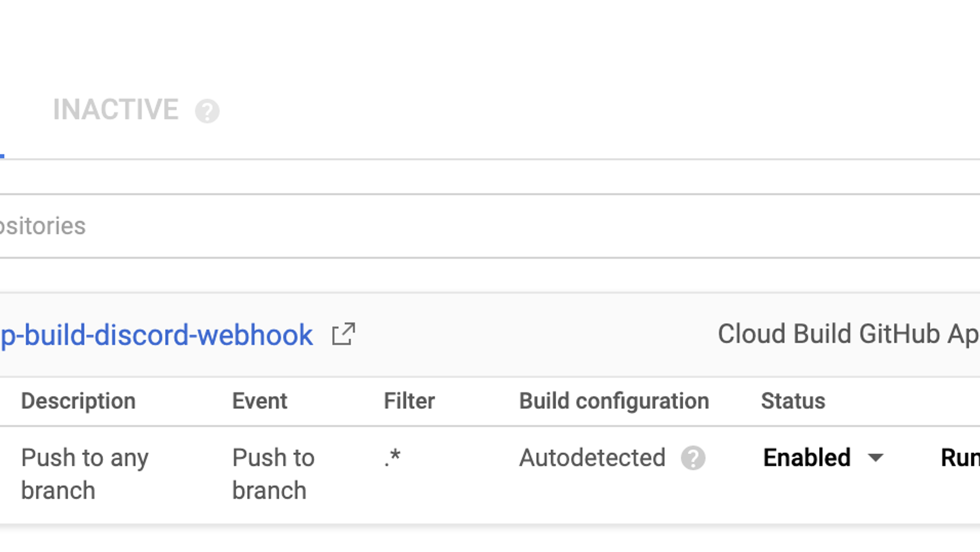Viewport: 980px width, 552px height.
Task: Click the Cloud Build GitHub App label
Action: [848, 334]
